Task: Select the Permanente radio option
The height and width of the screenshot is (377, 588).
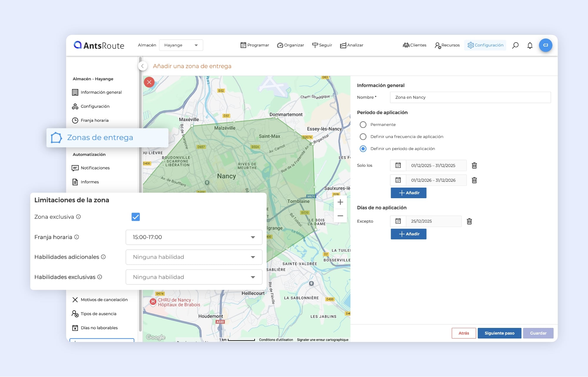Action: [x=363, y=125]
